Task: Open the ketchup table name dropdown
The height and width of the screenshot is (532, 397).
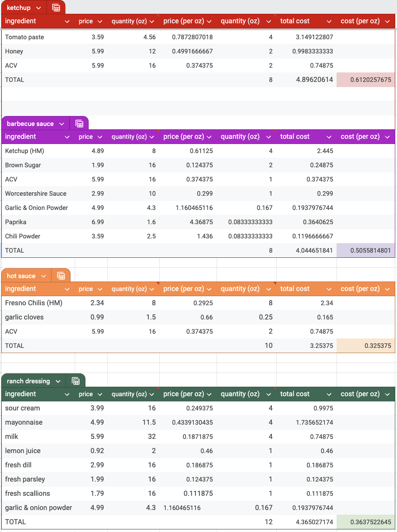Action: click(38, 7)
